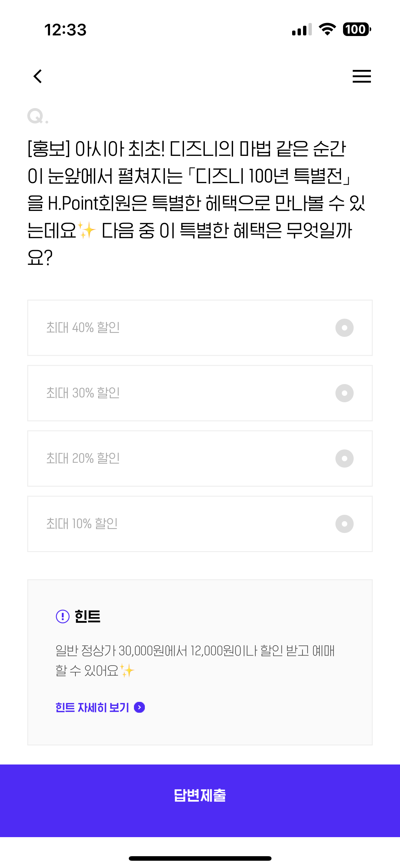Choose the 최대 30% 할인 answer text

click(83, 393)
